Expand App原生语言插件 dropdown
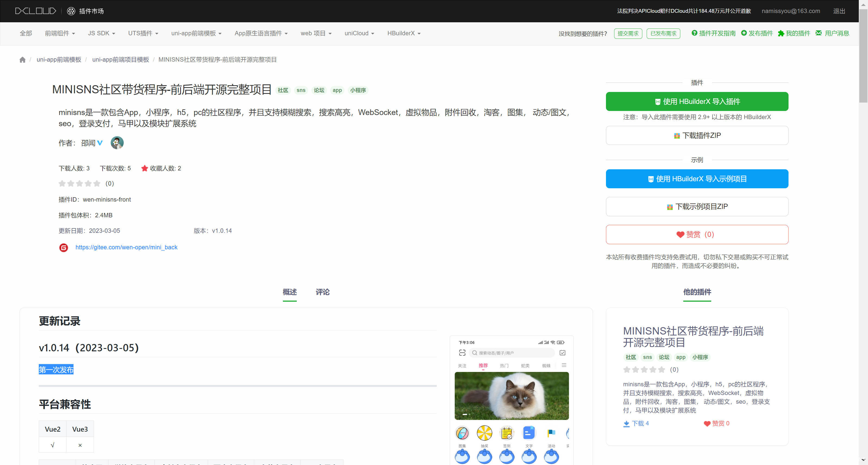This screenshot has width=868, height=465. [x=261, y=33]
